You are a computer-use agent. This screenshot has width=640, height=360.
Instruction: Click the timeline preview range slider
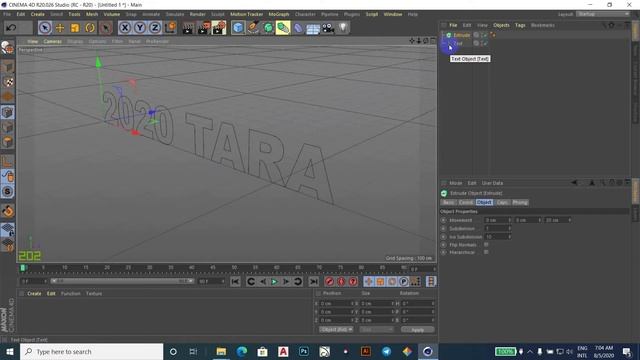pos(122,281)
